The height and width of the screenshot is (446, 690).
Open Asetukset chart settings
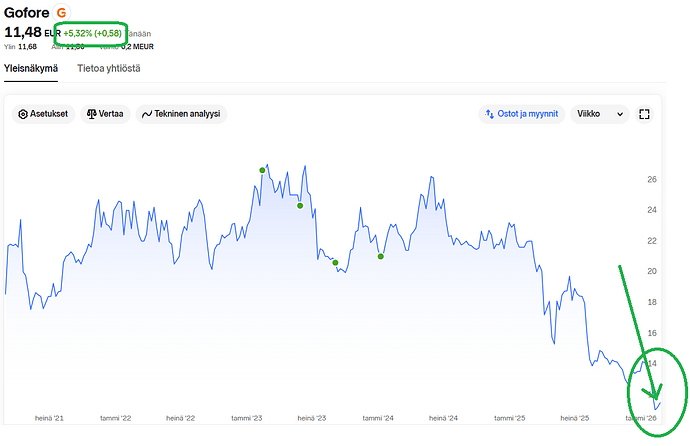[42, 114]
